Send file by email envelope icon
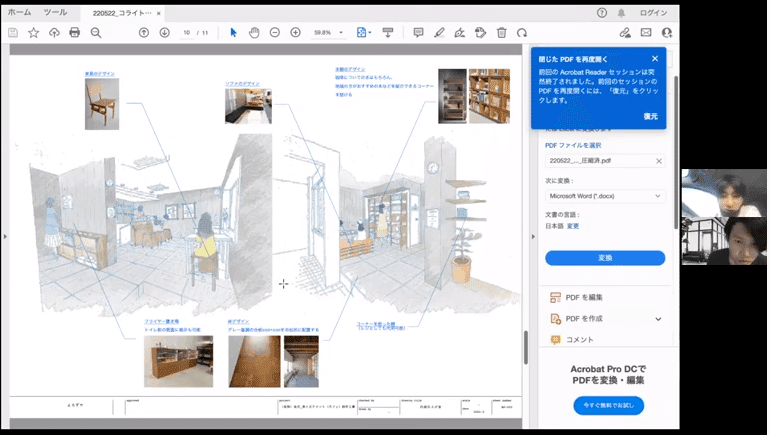This screenshot has height=435, width=770. pyautogui.click(x=646, y=33)
